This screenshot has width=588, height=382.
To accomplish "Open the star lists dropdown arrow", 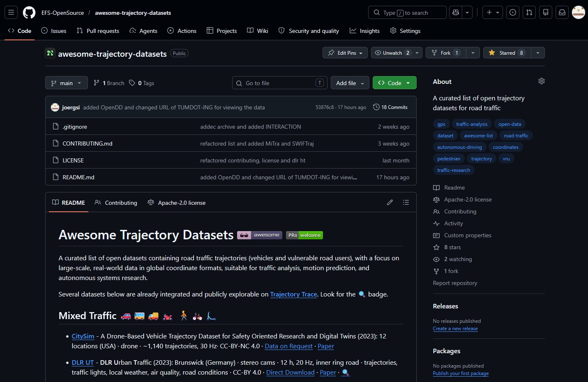I will pyautogui.click(x=538, y=53).
